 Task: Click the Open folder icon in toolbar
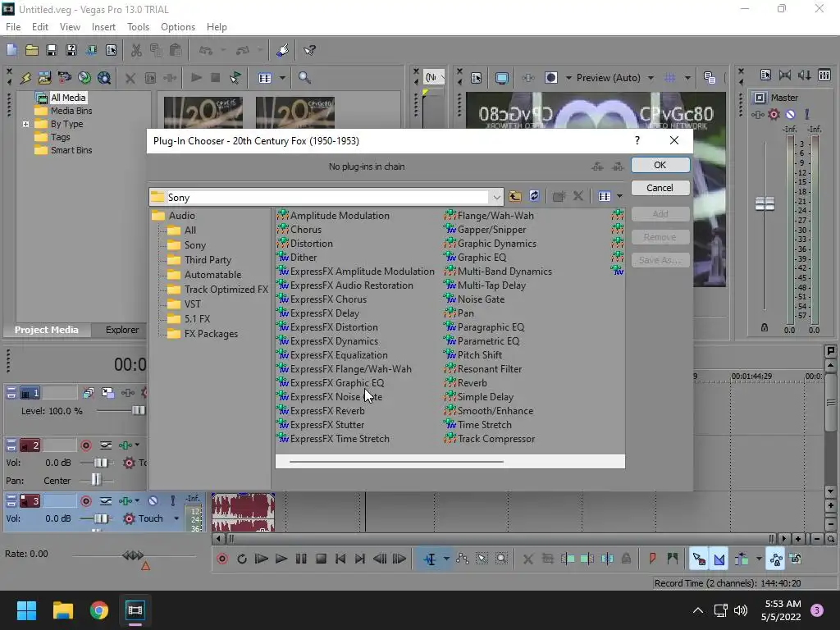32,50
